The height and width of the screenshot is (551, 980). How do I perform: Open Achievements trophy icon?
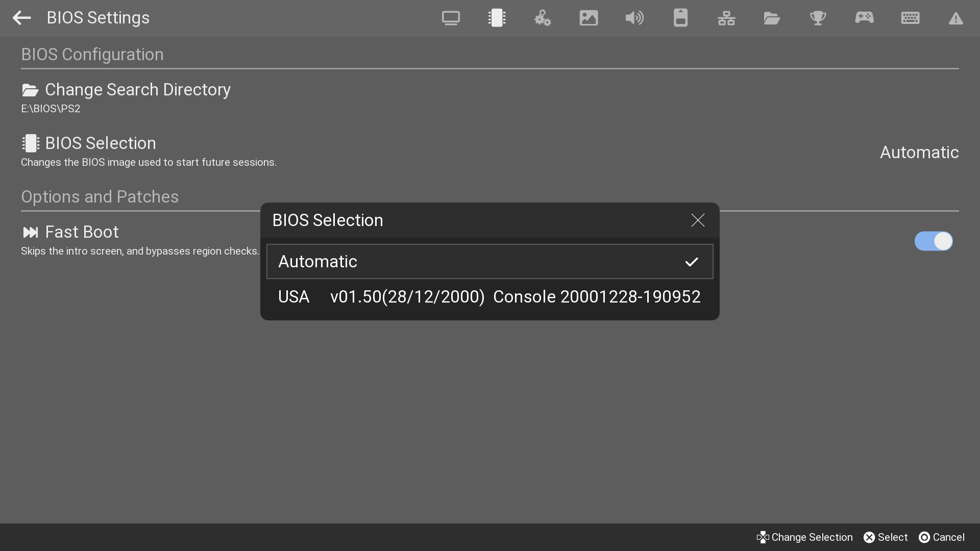point(818,18)
